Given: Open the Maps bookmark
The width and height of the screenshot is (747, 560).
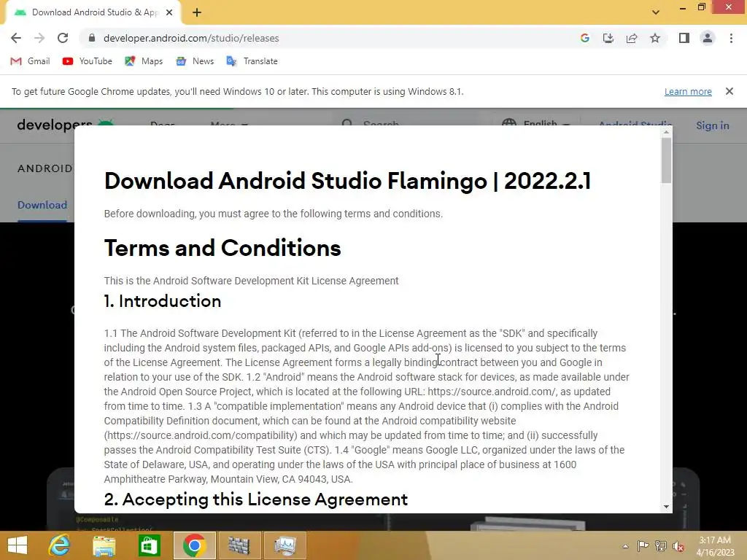Looking at the screenshot, I should [x=144, y=61].
